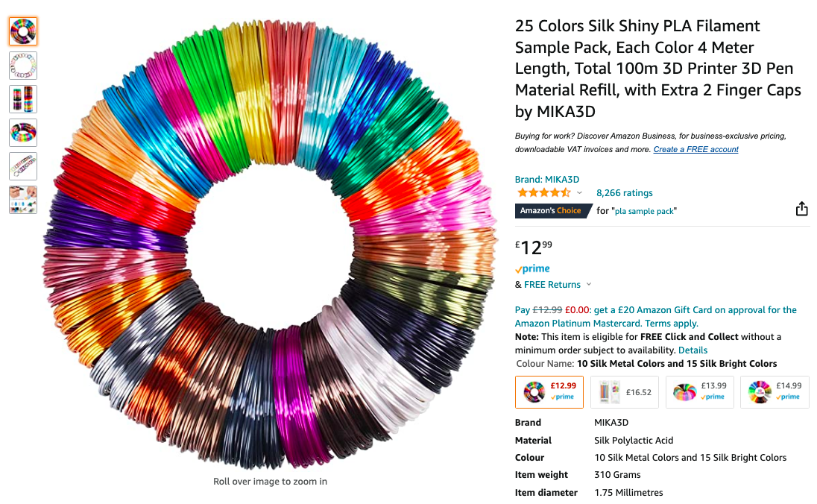This screenshot has height=504, width=817.
Task: Open the Brand: MIKA3D link
Action: click(x=547, y=179)
